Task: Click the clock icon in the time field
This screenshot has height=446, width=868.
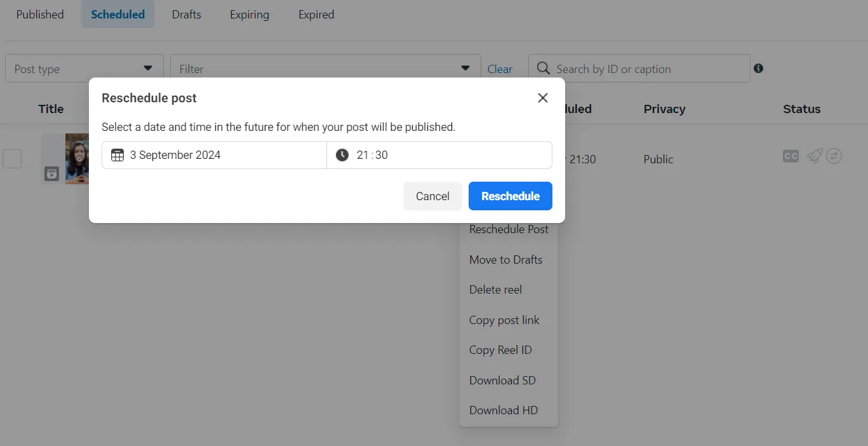Action: click(x=342, y=154)
